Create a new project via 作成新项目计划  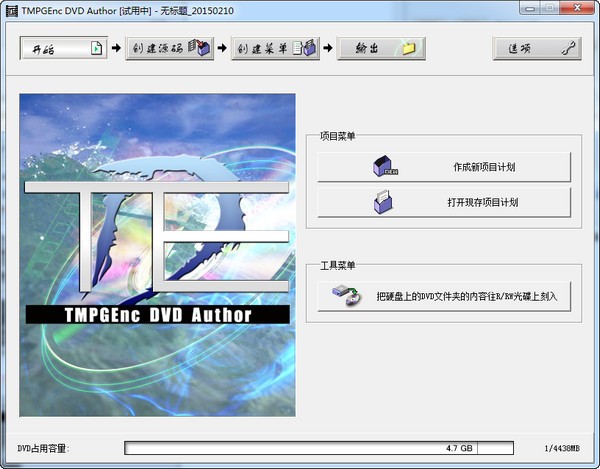(x=444, y=167)
